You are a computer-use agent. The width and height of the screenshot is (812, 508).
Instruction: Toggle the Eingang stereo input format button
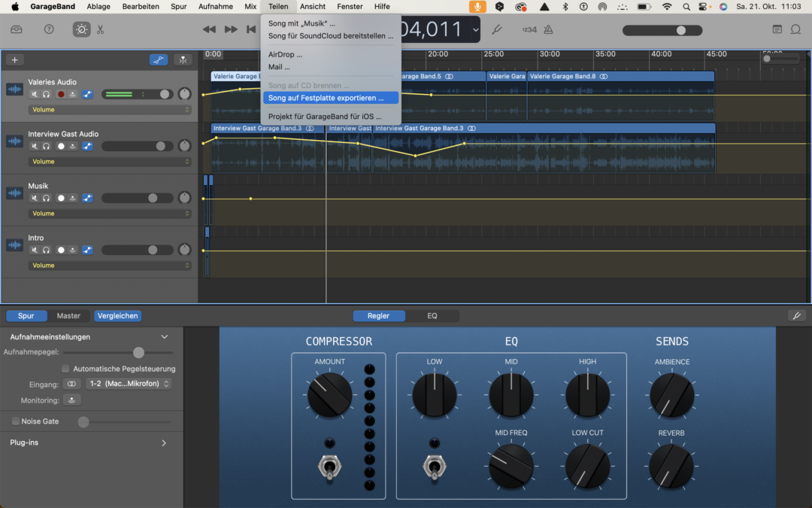pyautogui.click(x=71, y=384)
